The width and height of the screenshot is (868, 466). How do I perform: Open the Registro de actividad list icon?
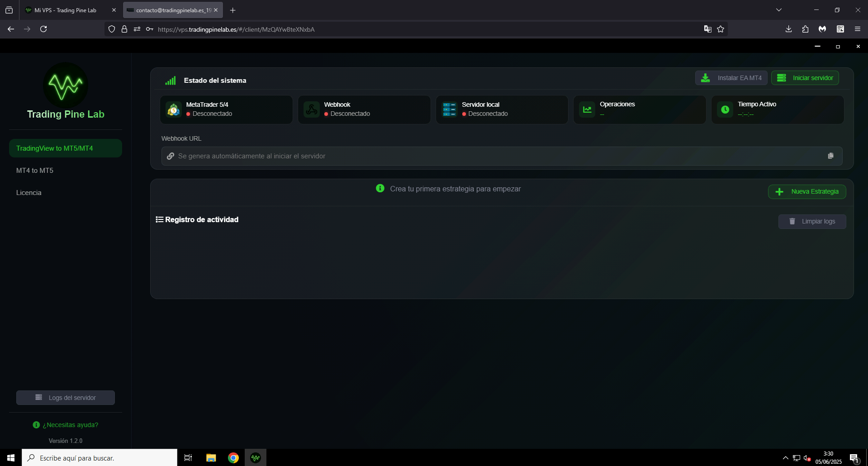click(159, 219)
